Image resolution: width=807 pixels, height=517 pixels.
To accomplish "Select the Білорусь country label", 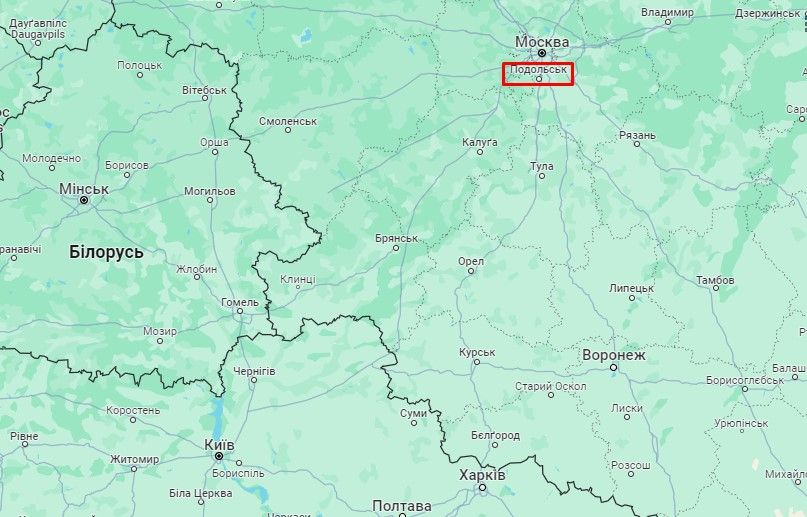I will tap(107, 253).
